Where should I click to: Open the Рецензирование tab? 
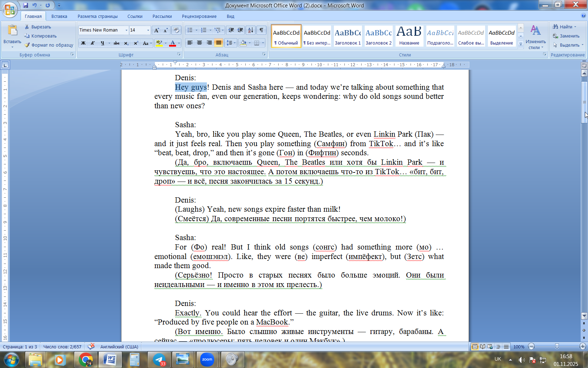[199, 16]
